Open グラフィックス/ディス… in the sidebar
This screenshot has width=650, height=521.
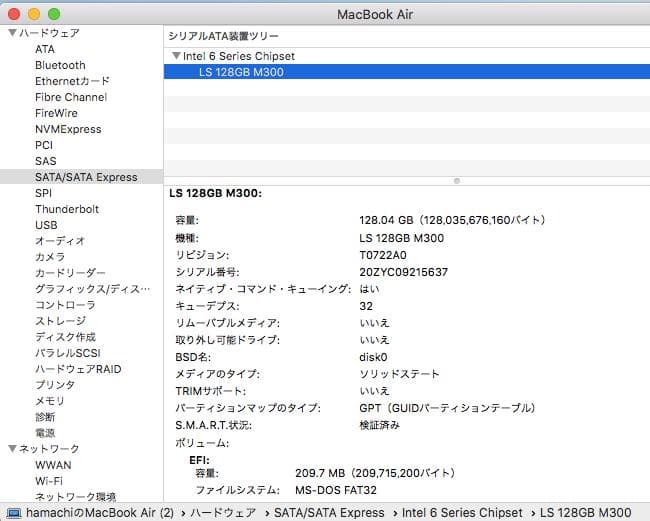pos(92,289)
